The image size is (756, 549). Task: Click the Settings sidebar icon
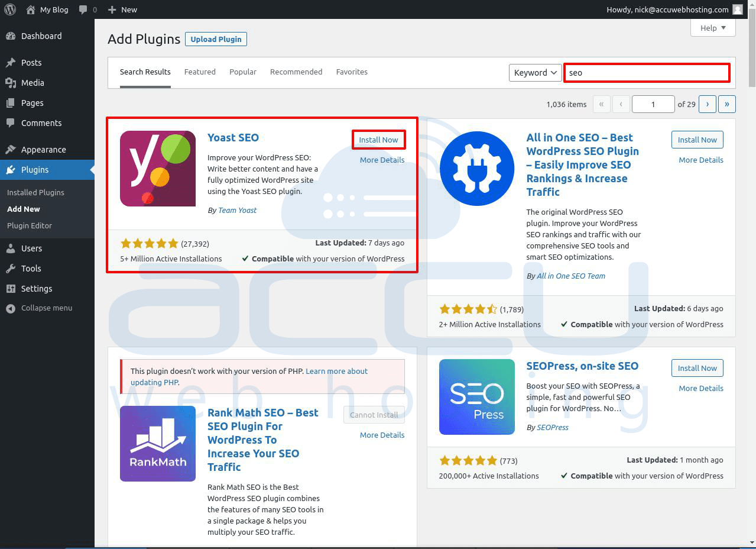coord(11,289)
